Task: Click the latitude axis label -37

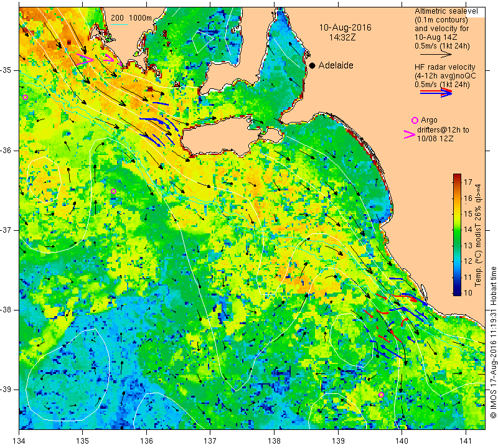Action: pyautogui.click(x=6, y=230)
